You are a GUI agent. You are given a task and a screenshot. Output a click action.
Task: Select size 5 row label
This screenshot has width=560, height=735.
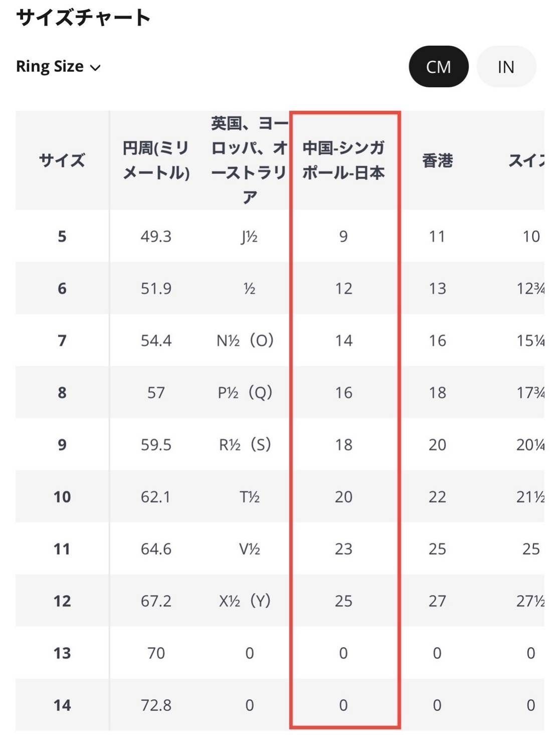[x=62, y=236]
